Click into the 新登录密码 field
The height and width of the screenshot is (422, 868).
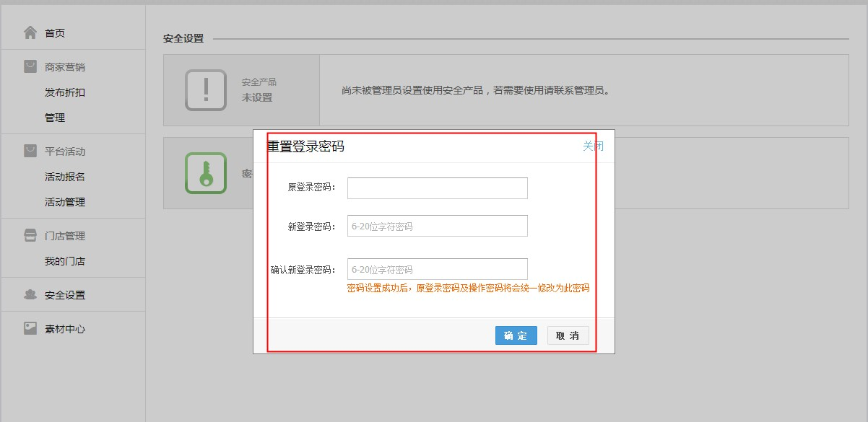click(x=437, y=226)
